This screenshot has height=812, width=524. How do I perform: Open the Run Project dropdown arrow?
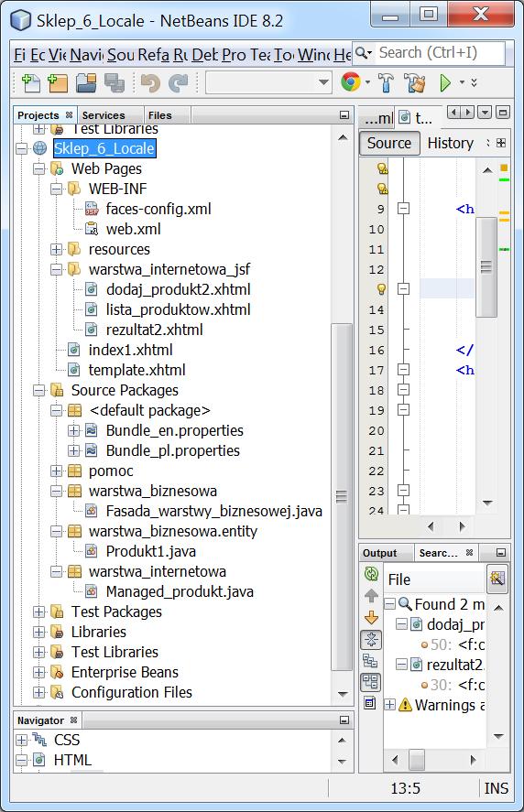(462, 82)
